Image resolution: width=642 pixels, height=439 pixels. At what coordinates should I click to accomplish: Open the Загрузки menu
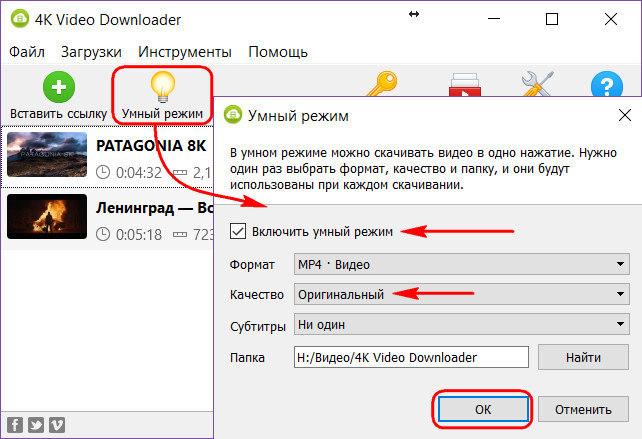91,52
